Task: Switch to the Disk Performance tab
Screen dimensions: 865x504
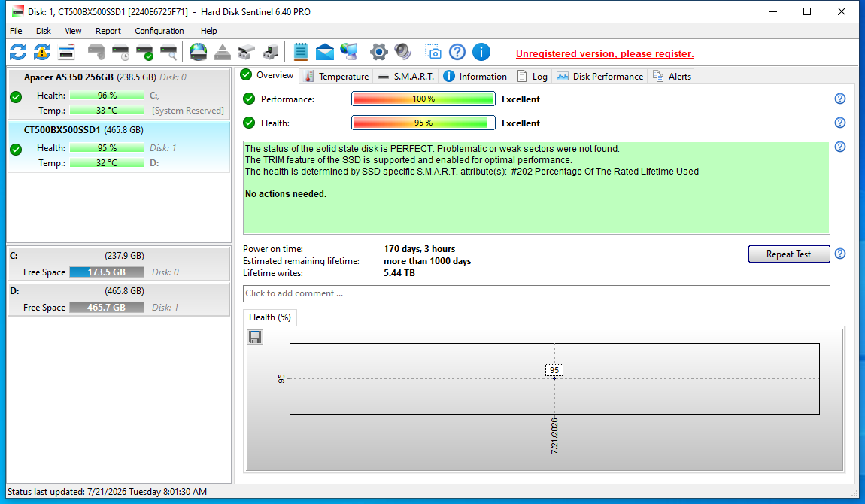Action: pyautogui.click(x=600, y=77)
